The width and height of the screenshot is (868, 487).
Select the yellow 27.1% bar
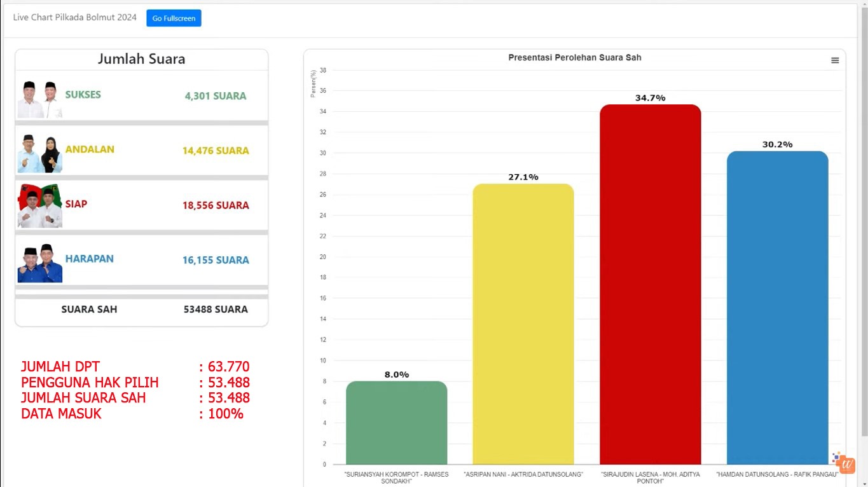523,324
